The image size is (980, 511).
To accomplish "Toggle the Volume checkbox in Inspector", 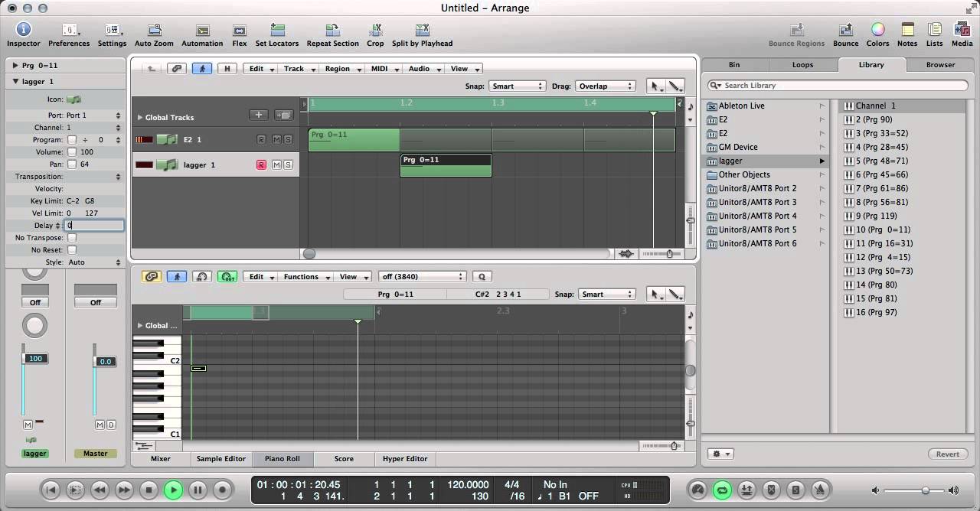I will tap(72, 152).
